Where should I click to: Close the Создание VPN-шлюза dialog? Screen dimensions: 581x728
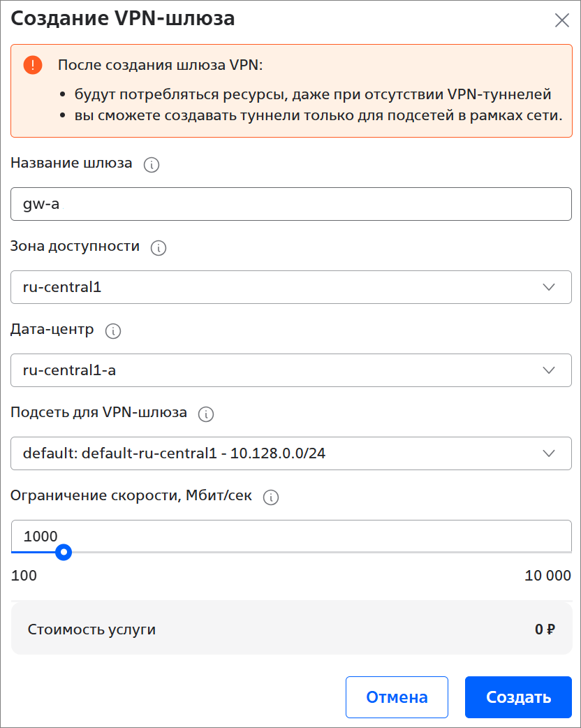(x=562, y=20)
